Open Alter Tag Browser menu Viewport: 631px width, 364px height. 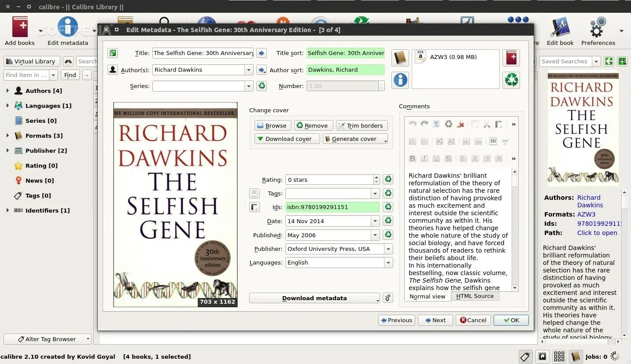[x=48, y=339]
